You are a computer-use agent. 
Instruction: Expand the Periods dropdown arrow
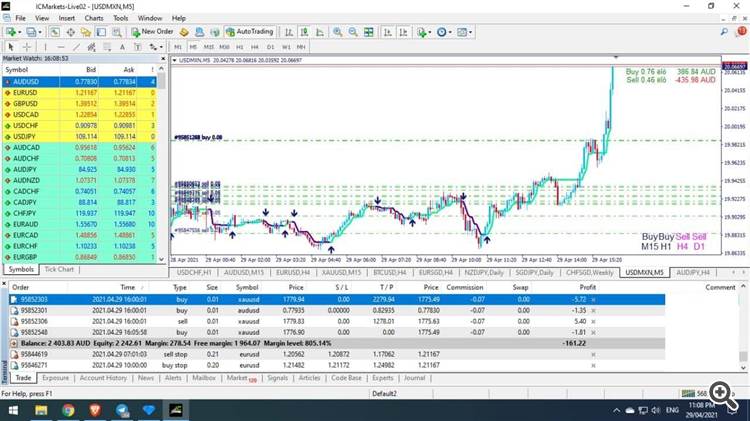point(450,32)
